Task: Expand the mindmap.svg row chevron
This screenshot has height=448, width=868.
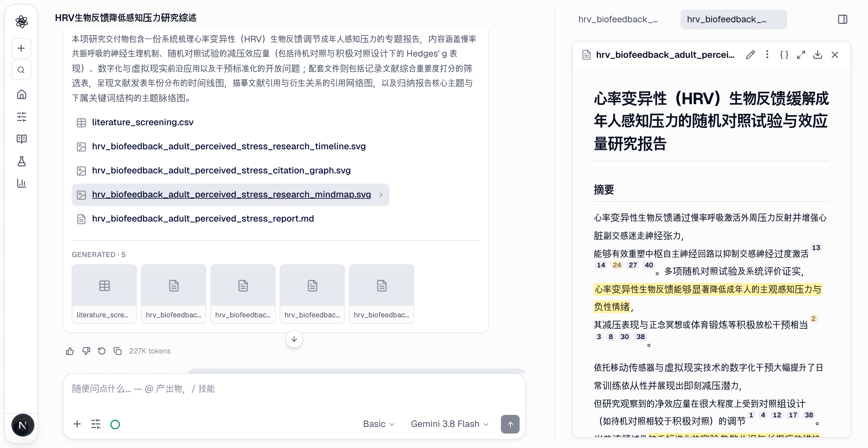Action: [381, 195]
